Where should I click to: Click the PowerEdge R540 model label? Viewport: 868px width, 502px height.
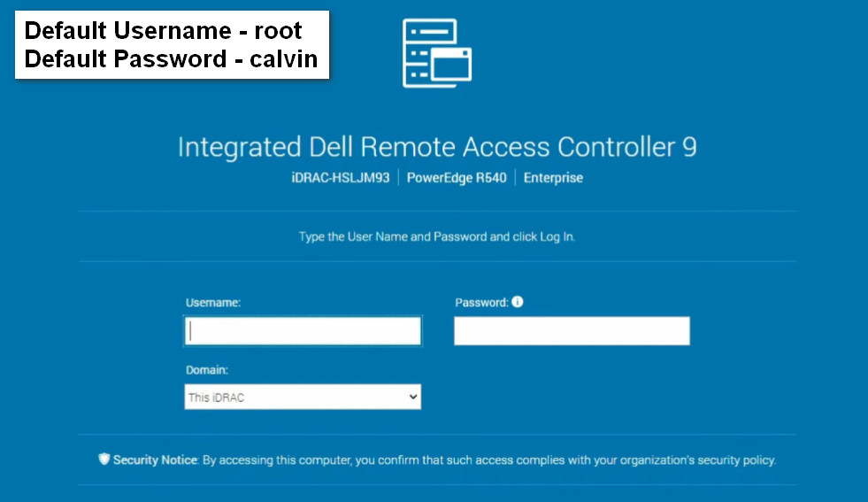457,178
